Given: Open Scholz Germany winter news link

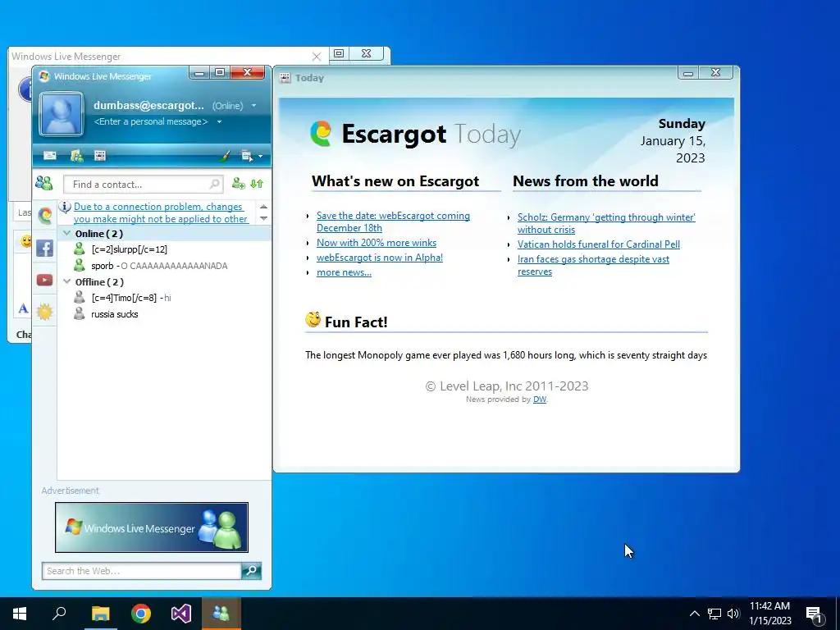Looking at the screenshot, I should point(606,223).
